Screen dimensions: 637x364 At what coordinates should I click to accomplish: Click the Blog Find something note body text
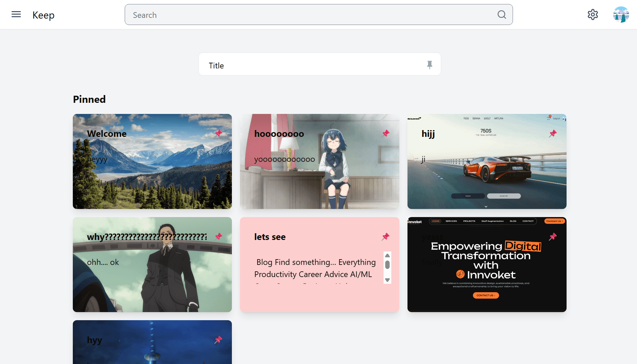click(x=315, y=268)
